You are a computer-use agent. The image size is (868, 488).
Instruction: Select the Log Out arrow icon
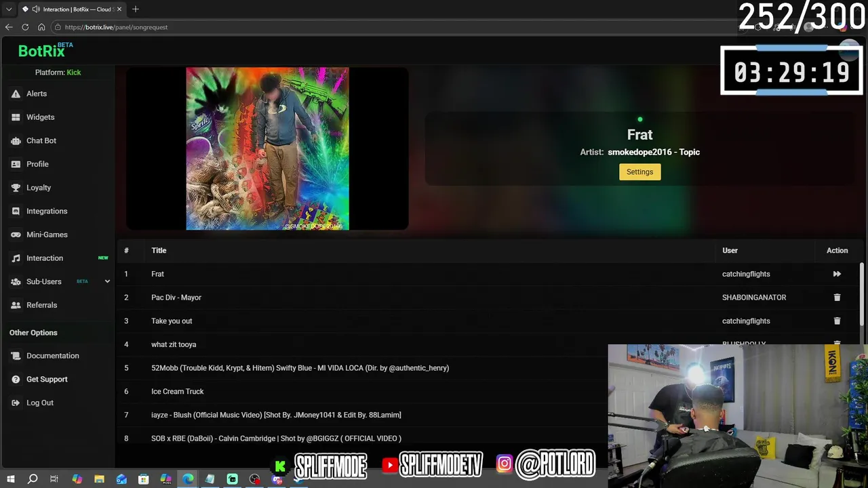click(16, 403)
